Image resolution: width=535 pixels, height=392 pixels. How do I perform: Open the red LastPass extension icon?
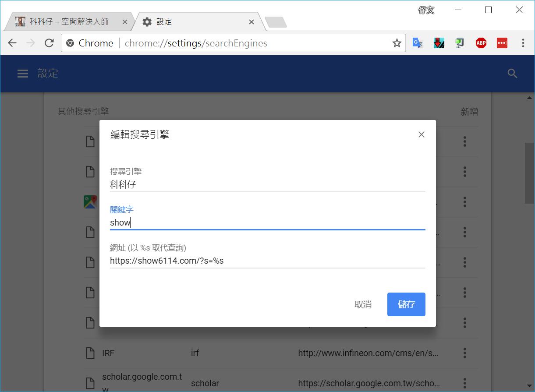[502, 43]
